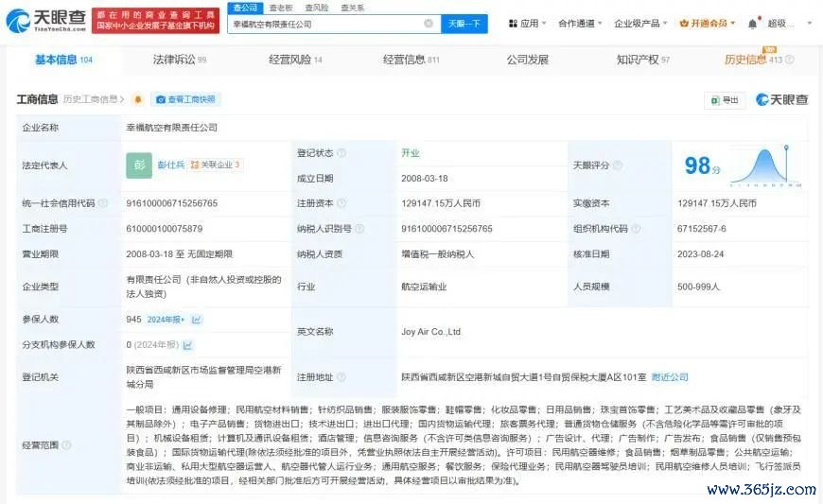
Task: Switch to the 历史信息 tab
Action: 753,60
